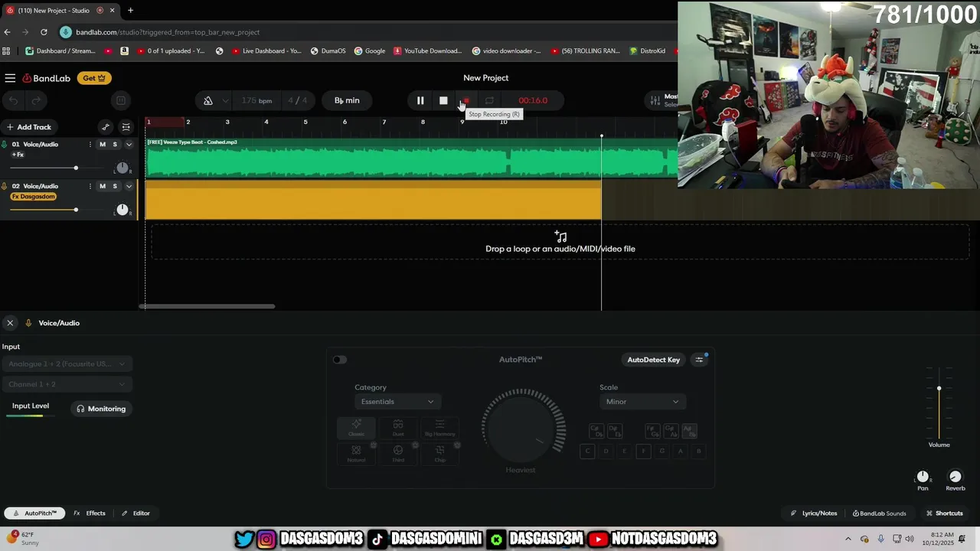
Task: Click the Add Track button
Action: coord(28,127)
